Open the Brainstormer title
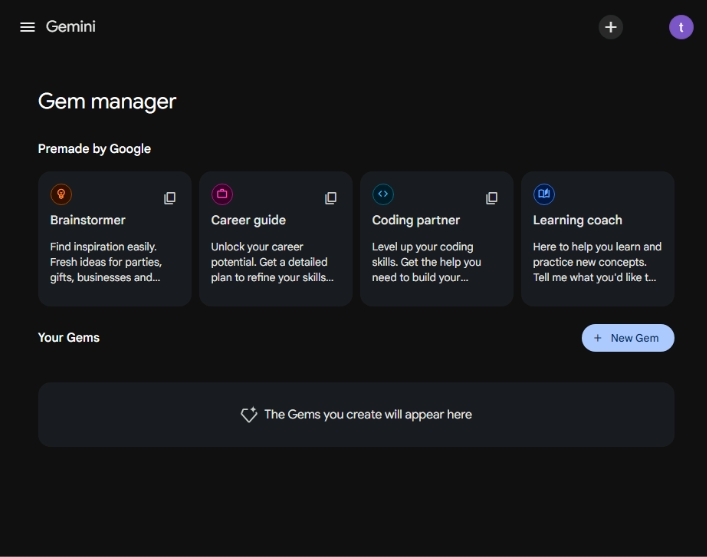The image size is (707, 557). click(88, 220)
